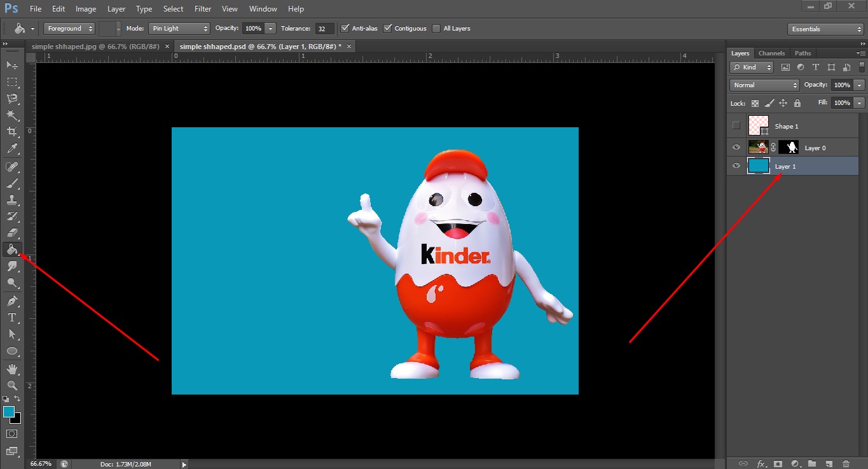
Task: Select the Dodge tool
Action: 12,283
